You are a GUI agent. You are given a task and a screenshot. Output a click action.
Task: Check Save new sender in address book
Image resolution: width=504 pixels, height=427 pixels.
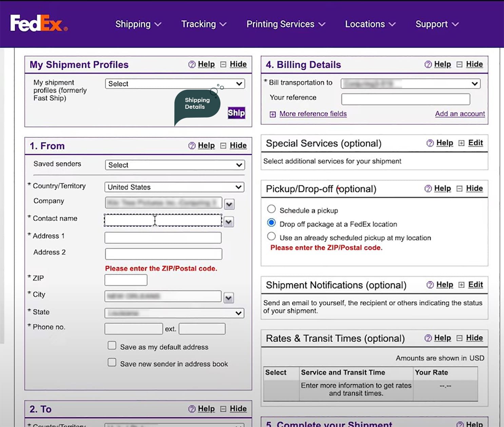click(x=112, y=363)
